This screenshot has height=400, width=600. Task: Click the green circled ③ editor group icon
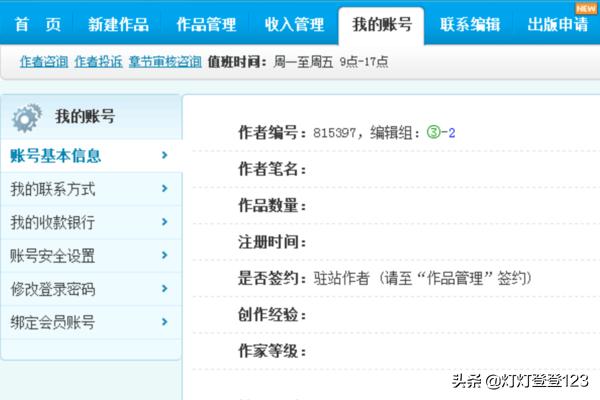tap(431, 132)
